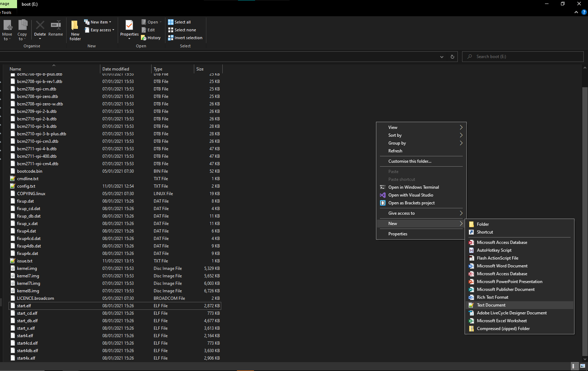Click the Move to ribbon icon
588x371 pixels.
coord(7,30)
